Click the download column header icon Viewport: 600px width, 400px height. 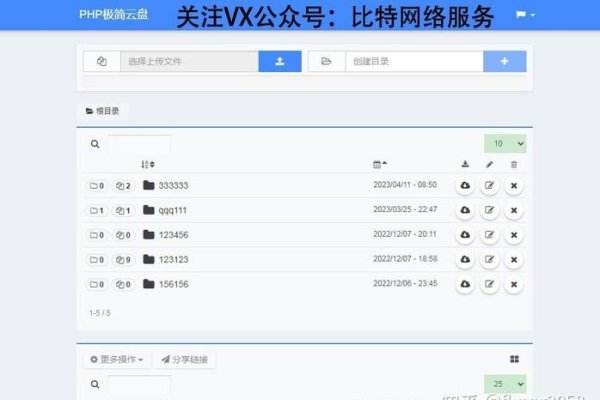(465, 164)
